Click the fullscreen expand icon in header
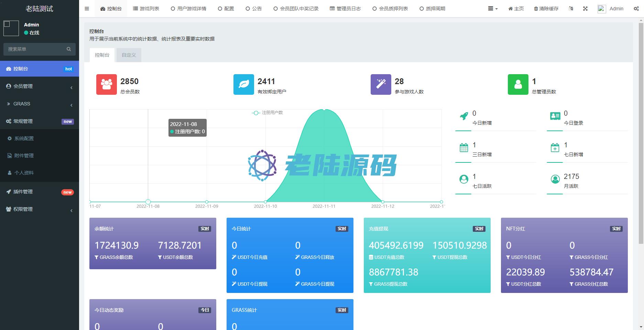 click(585, 9)
